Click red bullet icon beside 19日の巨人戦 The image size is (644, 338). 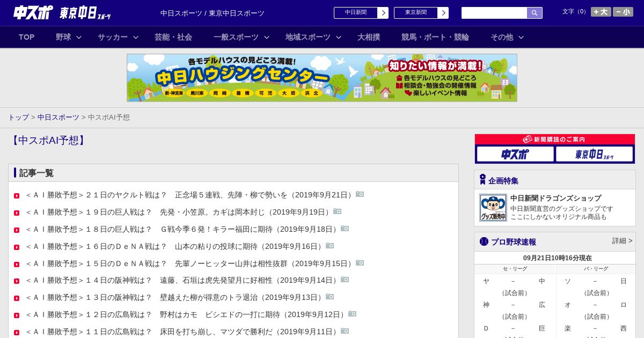point(17,213)
